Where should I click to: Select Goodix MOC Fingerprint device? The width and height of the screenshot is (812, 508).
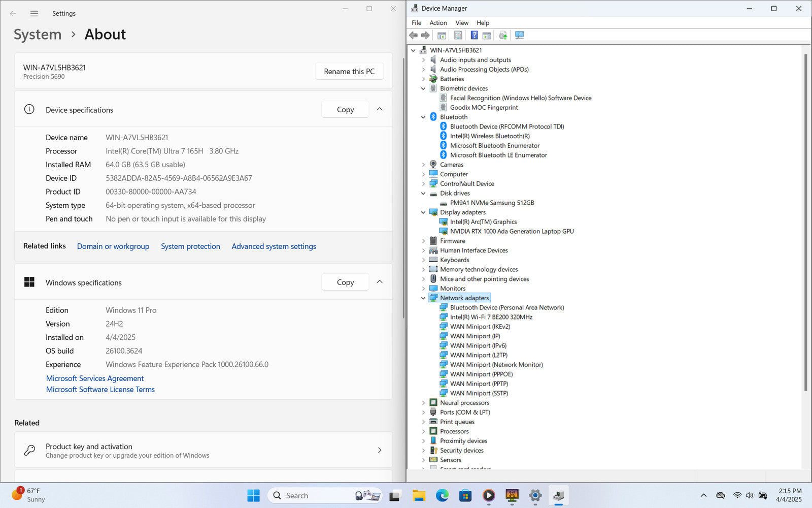pos(484,107)
